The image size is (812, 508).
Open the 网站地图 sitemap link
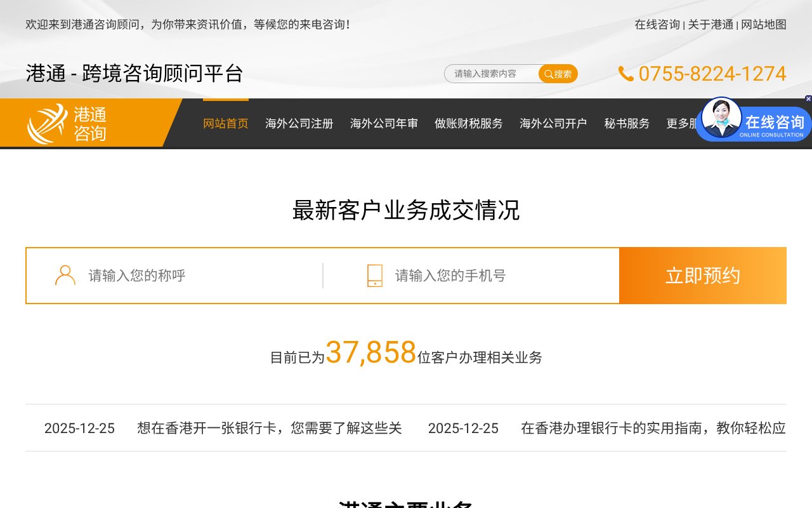[x=764, y=25]
